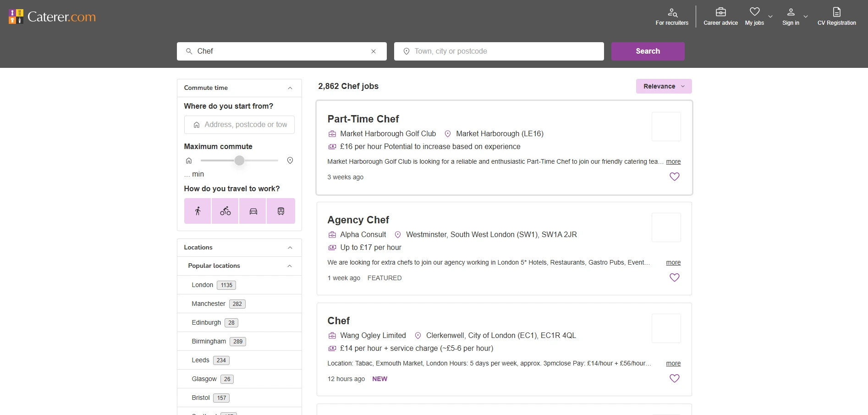Filter jobs by Glasgow location
This screenshot has width=868, height=415.
click(x=239, y=379)
